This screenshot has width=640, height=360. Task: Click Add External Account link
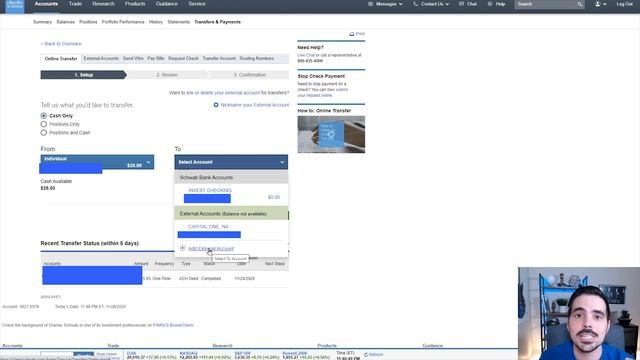[211, 249]
